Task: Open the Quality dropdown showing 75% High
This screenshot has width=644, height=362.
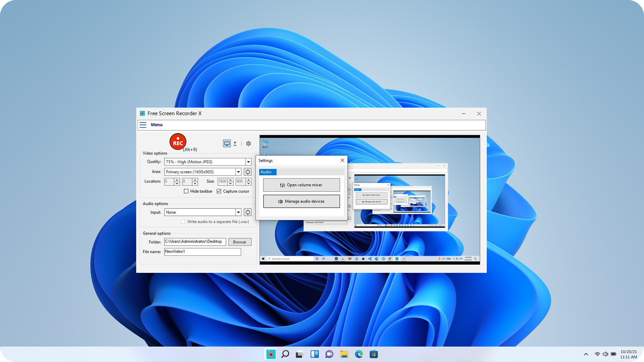Action: tap(248, 162)
